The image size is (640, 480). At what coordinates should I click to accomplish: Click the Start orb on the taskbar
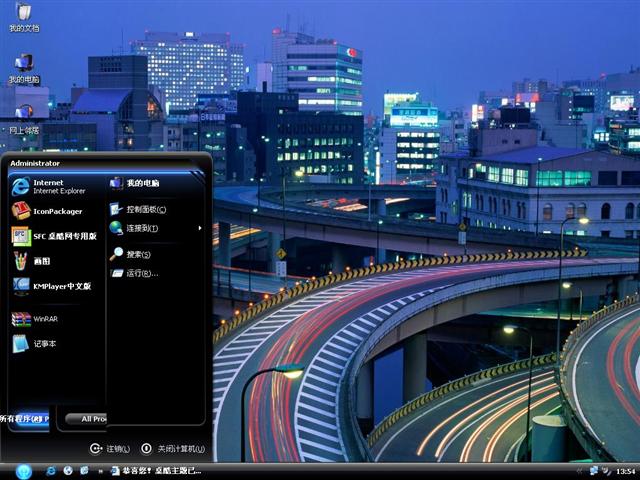tap(23, 471)
